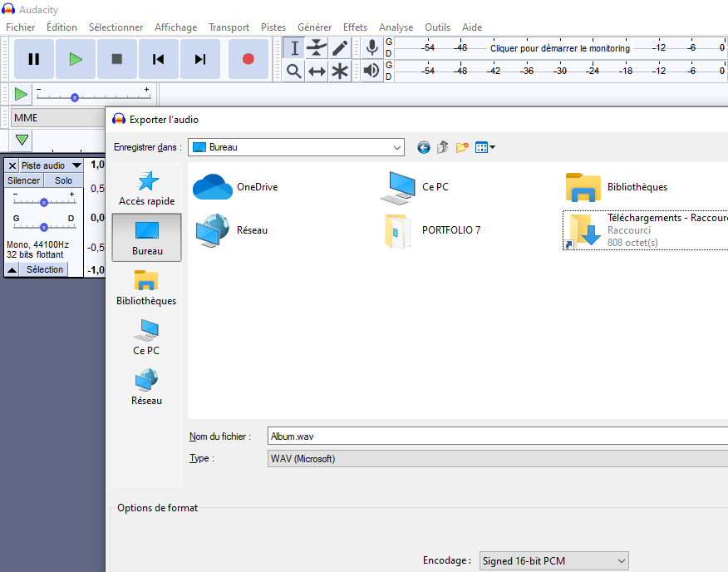Click the speaker playback meter icon

pos(371,71)
